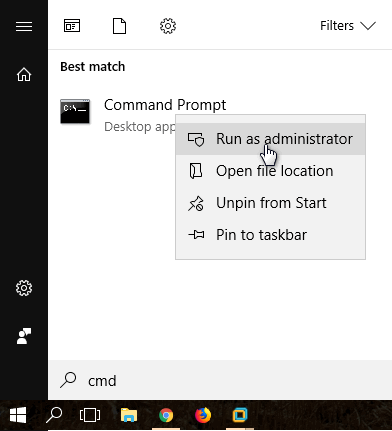Filter results by Settings gear icon
392x431 pixels.
point(168,26)
